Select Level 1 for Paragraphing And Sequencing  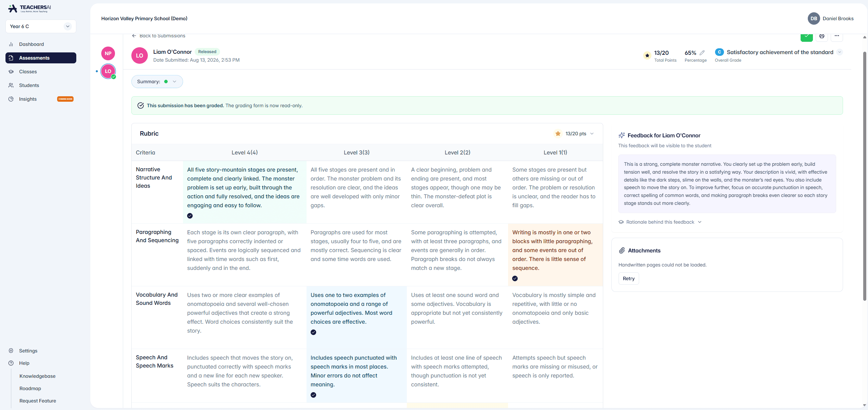click(555, 255)
